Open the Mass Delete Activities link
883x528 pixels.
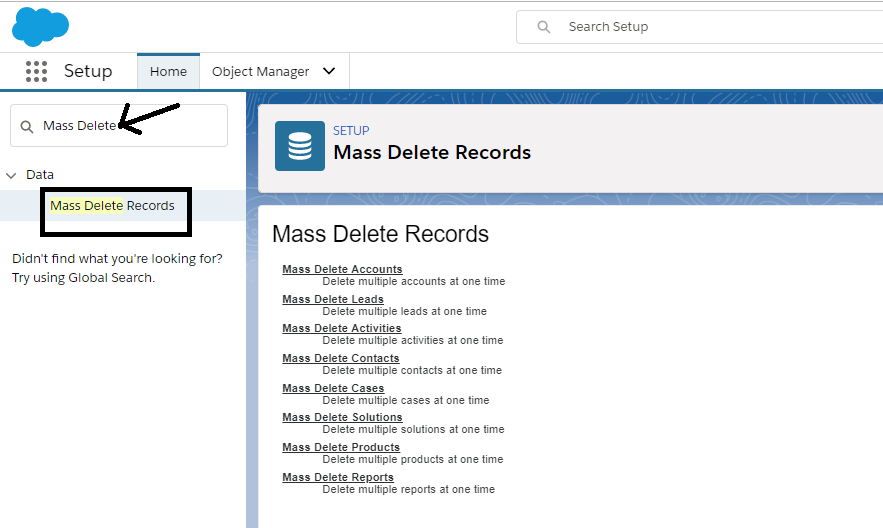tap(341, 328)
